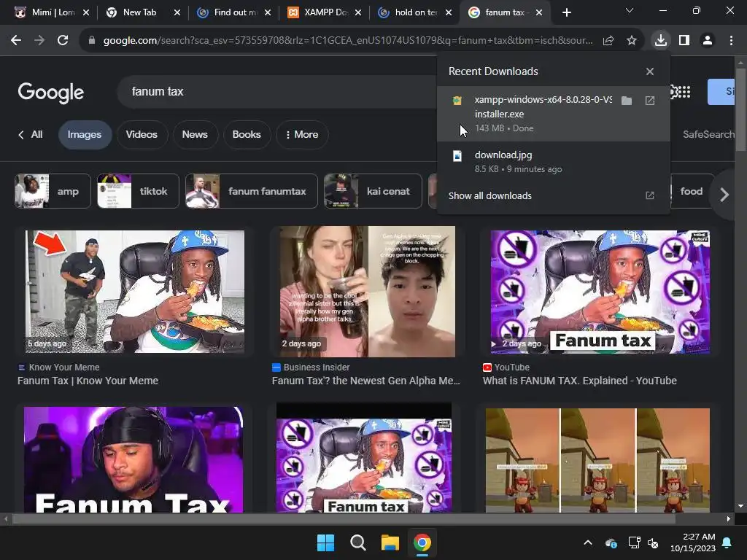Select the fanum tax tab

505,12
